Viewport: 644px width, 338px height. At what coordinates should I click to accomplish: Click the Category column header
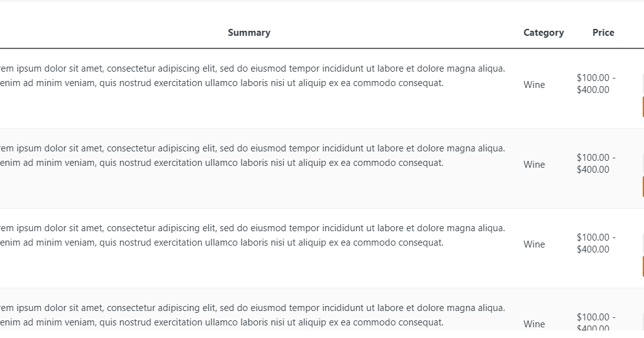pyautogui.click(x=543, y=33)
